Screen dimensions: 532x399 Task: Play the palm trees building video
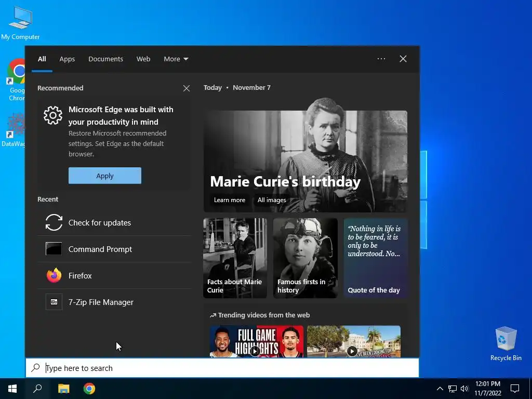point(353,341)
